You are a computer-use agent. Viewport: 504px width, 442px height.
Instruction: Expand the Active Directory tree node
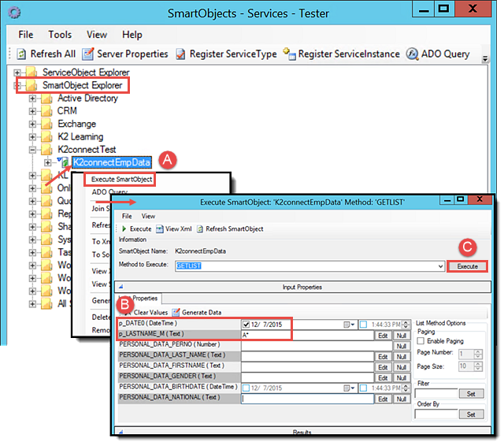point(33,98)
